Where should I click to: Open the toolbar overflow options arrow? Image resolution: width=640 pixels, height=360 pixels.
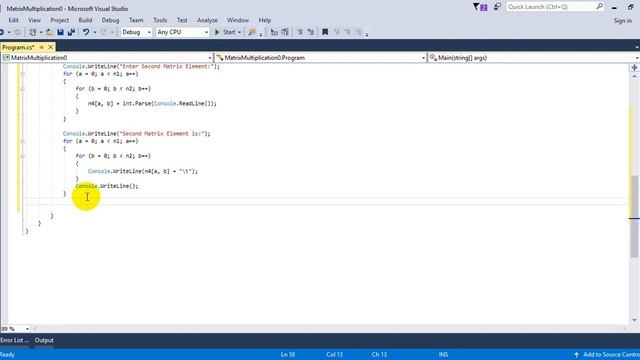[x=367, y=34]
